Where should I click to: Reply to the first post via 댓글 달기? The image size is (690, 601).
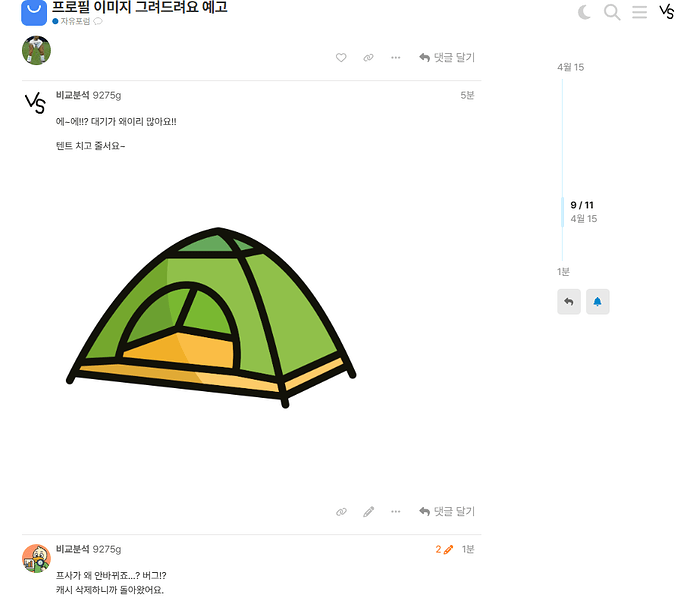click(447, 58)
